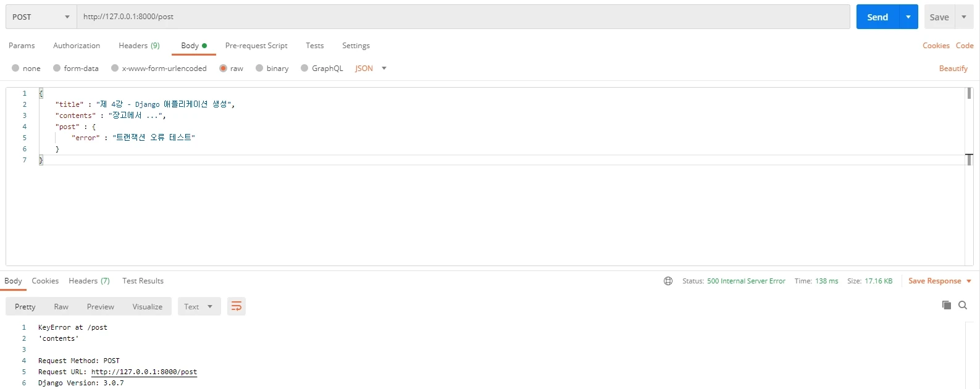Switch to the Headers (9) request tab

139,46
